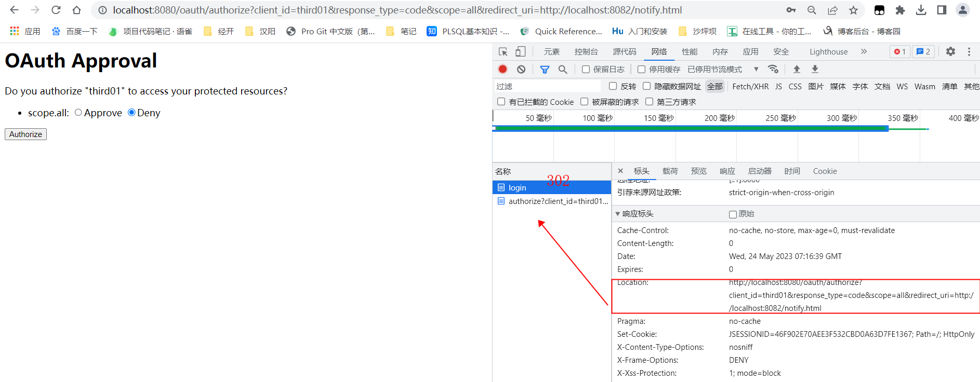Show more DevTools tabs chevron
Viewport: 980px width, 382px height.
(864, 51)
